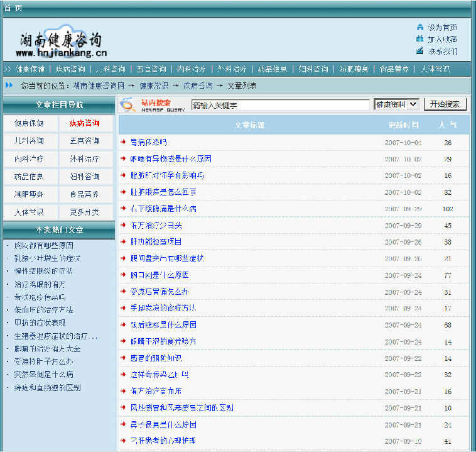Open 疾病咨询 in the top navigation bar
This screenshot has width=476, height=452.
(x=70, y=69)
